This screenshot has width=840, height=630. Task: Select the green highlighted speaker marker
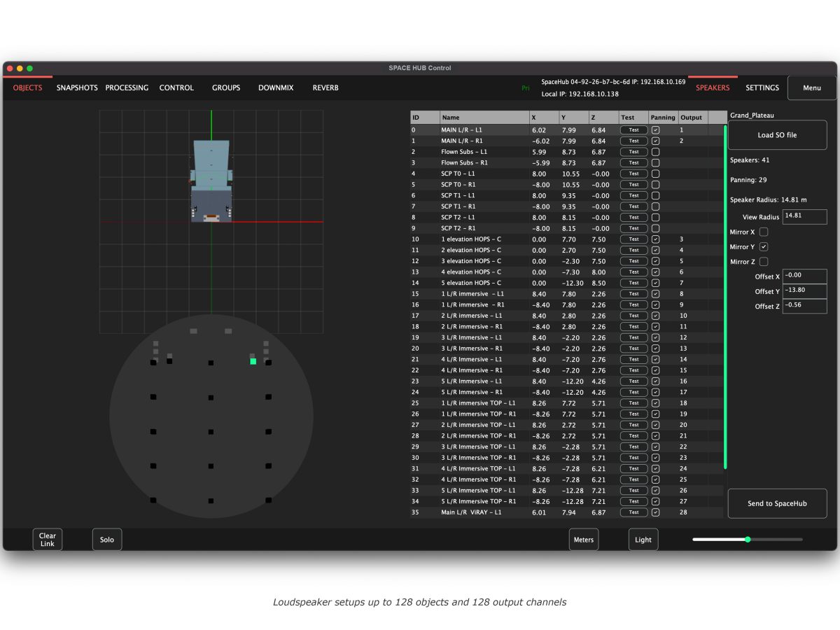pos(253,361)
